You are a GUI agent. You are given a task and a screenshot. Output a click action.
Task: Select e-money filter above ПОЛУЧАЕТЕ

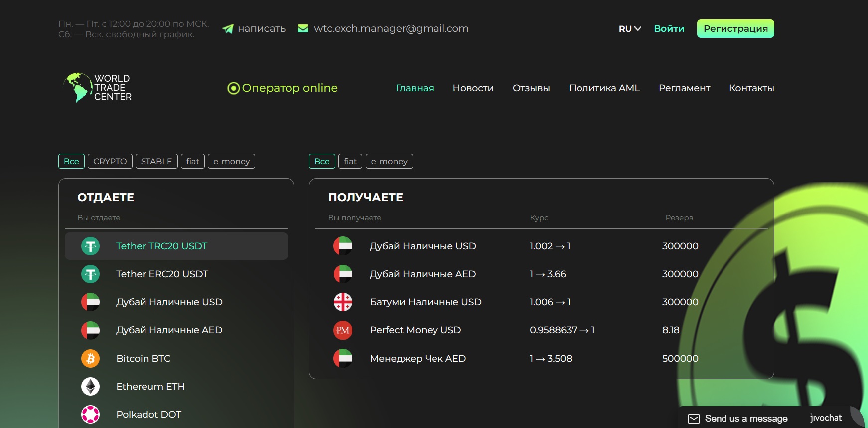[389, 161]
